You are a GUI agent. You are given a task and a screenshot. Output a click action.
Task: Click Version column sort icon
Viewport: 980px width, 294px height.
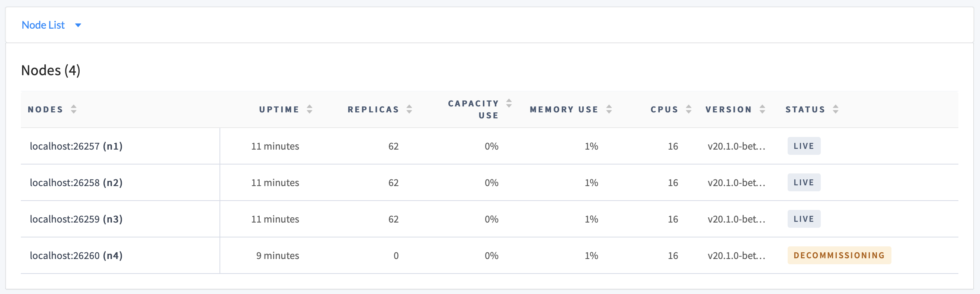(x=762, y=109)
